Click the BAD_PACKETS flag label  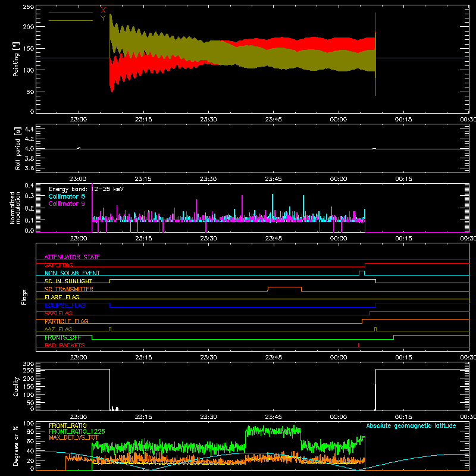click(x=65, y=346)
